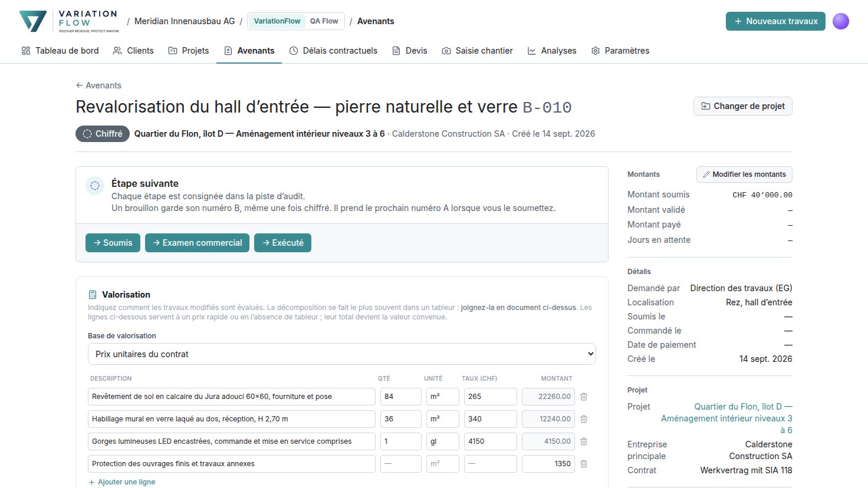The height and width of the screenshot is (488, 868).
Task: Go back via the Avenants arrow link
Action: [98, 85]
